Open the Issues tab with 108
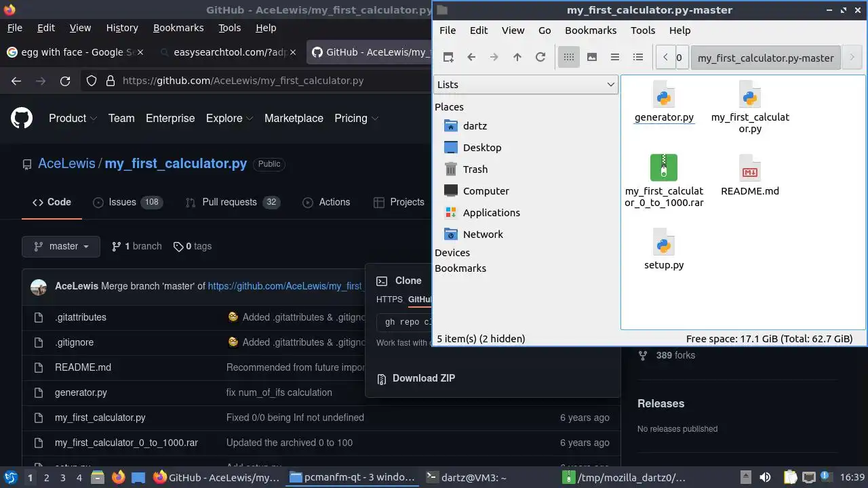Viewport: 868px width, 488px height. click(x=127, y=202)
